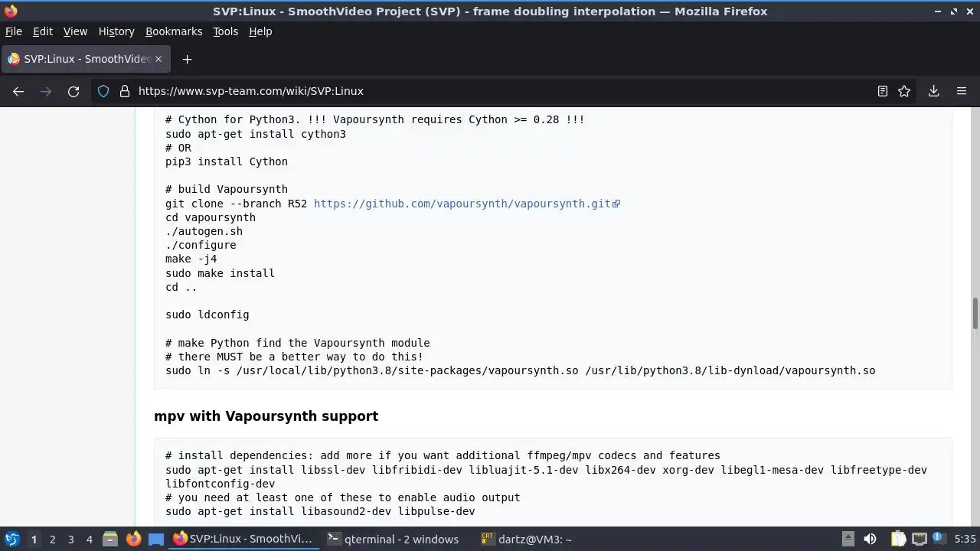980x551 pixels.
Task: Close the SVP:Linux tab
Action: 158,59
